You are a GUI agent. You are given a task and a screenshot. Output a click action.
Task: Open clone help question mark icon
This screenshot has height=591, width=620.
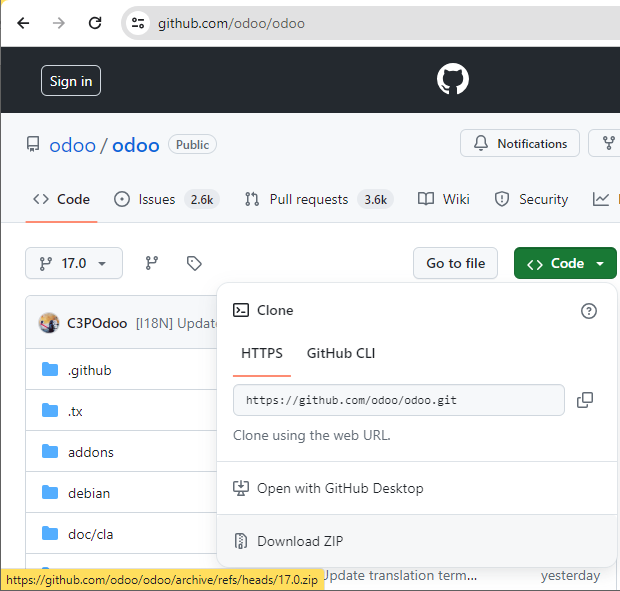(589, 311)
